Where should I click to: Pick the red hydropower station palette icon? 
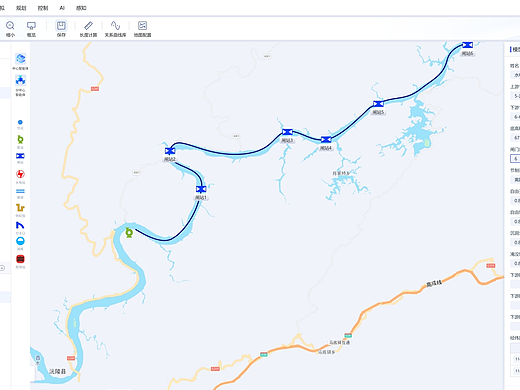(x=20, y=174)
